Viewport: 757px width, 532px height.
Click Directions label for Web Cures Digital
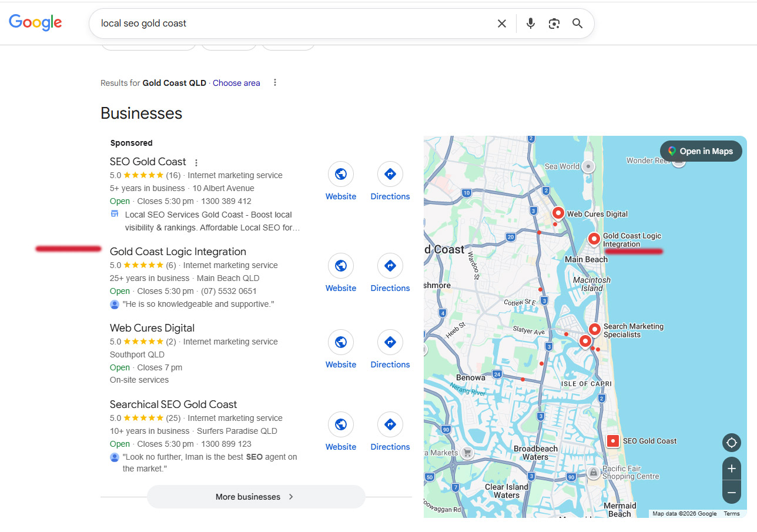pyautogui.click(x=390, y=364)
